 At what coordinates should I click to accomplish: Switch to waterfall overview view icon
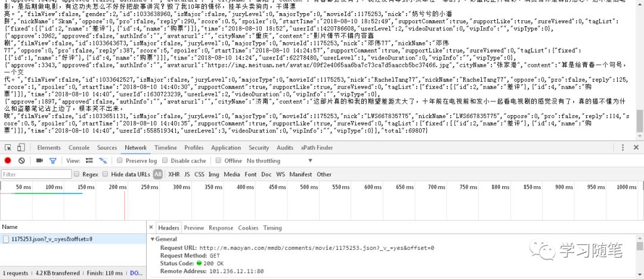[x=103, y=160]
